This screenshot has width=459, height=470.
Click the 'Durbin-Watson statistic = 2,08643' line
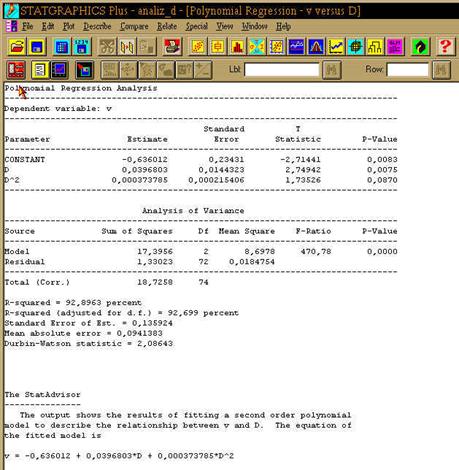pos(88,344)
